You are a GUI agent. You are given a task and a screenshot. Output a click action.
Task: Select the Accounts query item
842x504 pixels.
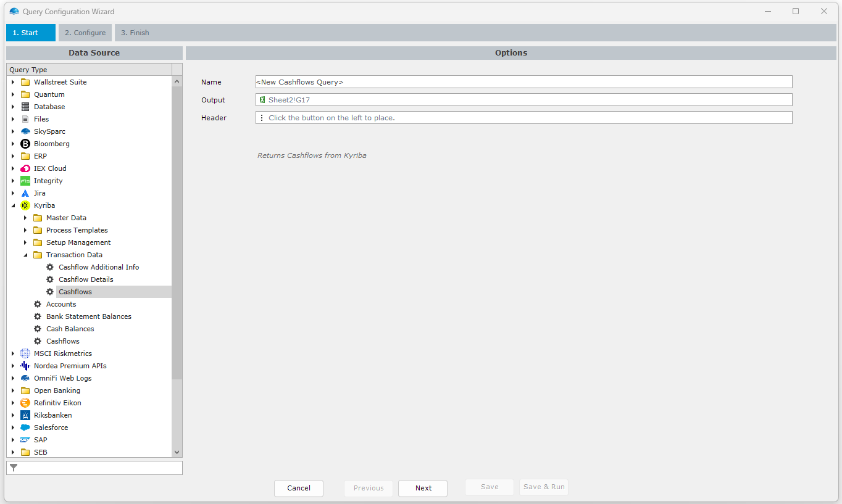(61, 304)
